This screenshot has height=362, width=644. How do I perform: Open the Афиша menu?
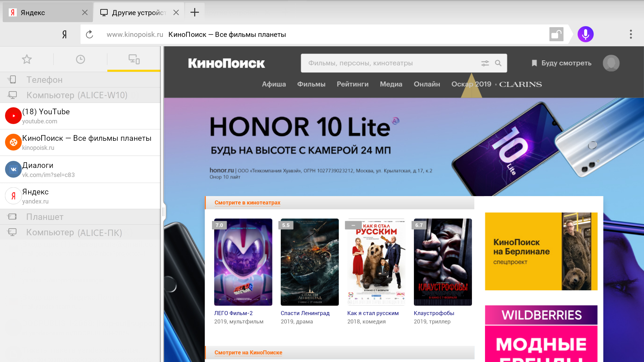(x=274, y=84)
